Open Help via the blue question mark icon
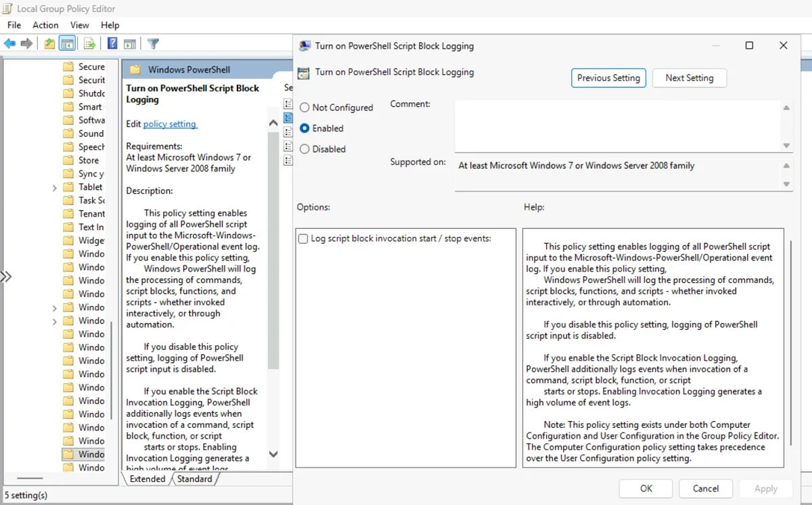 [x=112, y=44]
